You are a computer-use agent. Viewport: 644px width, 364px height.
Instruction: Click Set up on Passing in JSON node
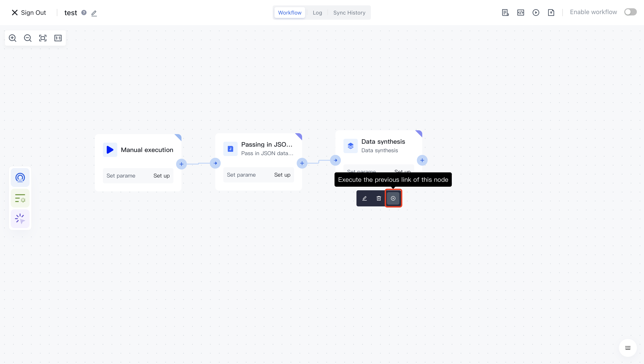282,175
